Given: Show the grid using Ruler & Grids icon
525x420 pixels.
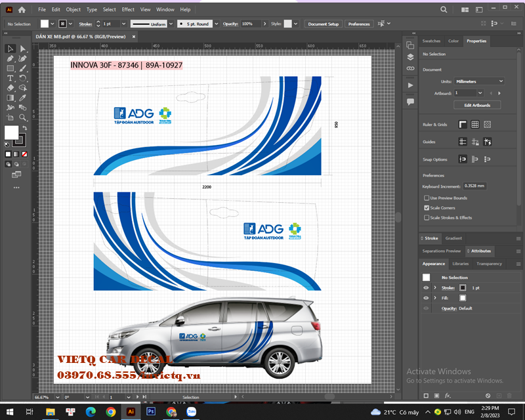Looking at the screenshot, I should pyautogui.click(x=474, y=124).
